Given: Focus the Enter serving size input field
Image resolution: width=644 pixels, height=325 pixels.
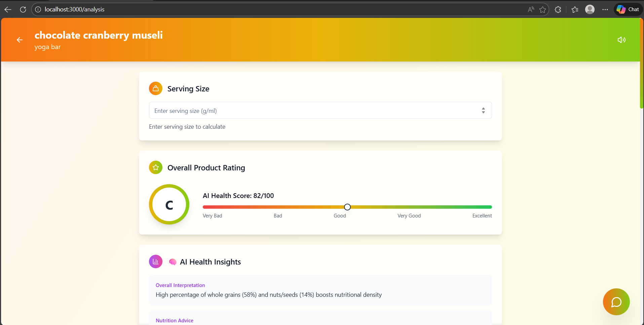Looking at the screenshot, I should tap(320, 110).
